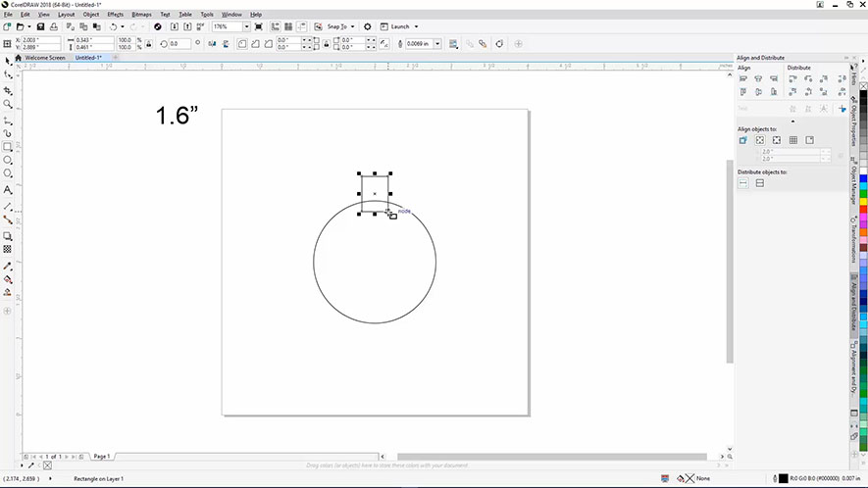The image size is (868, 488).
Task: Click the Align Left icon
Action: (x=743, y=78)
